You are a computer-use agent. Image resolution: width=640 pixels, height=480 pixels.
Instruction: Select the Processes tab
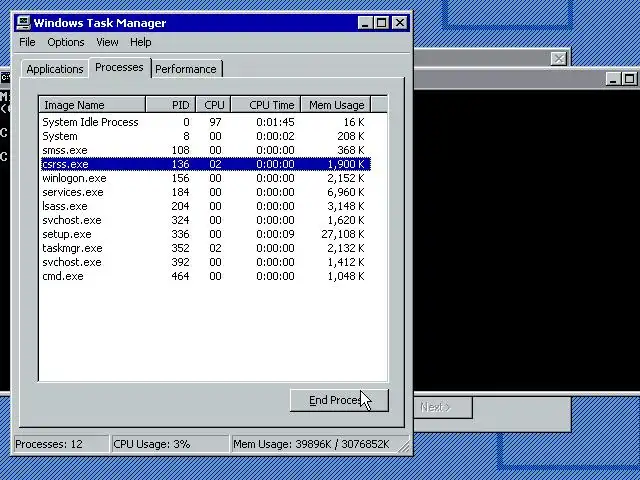point(119,67)
